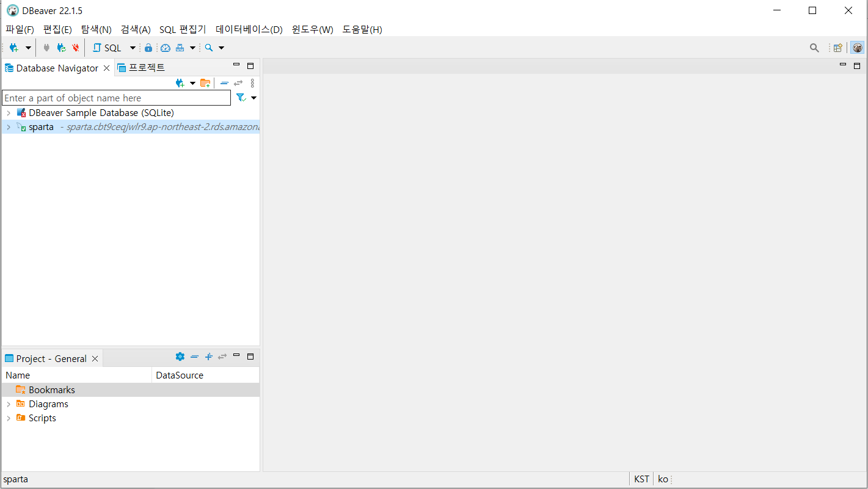Open the dropdown arrow beside main toolbar New Connection
This screenshot has width=868, height=489.
pyautogui.click(x=28, y=48)
